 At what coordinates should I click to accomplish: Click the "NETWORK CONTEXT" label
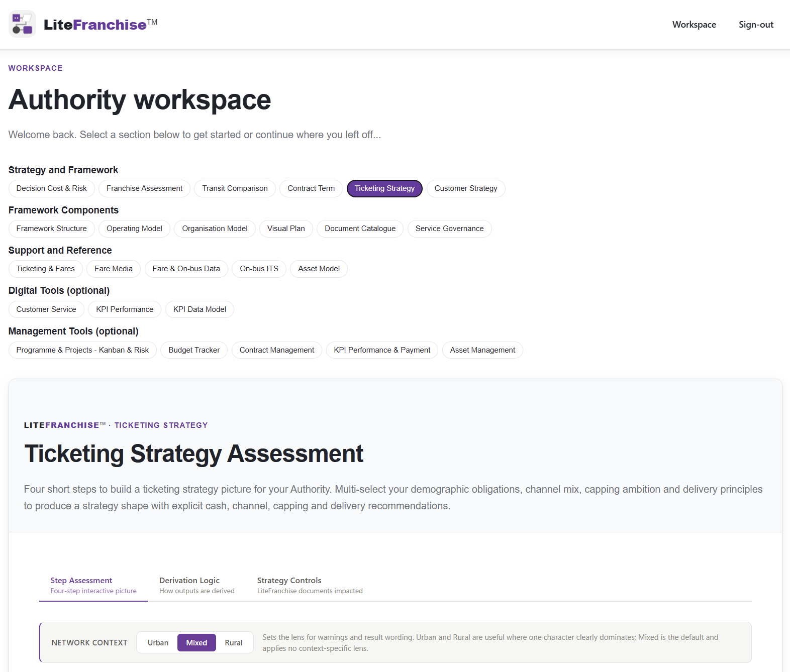pyautogui.click(x=89, y=643)
